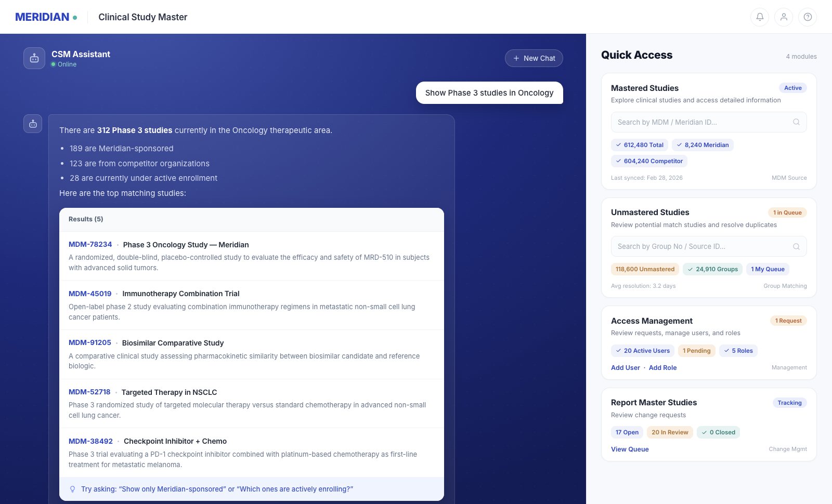Select the 20 In Review chip
This screenshot has height=504, width=832.
pyautogui.click(x=670, y=432)
